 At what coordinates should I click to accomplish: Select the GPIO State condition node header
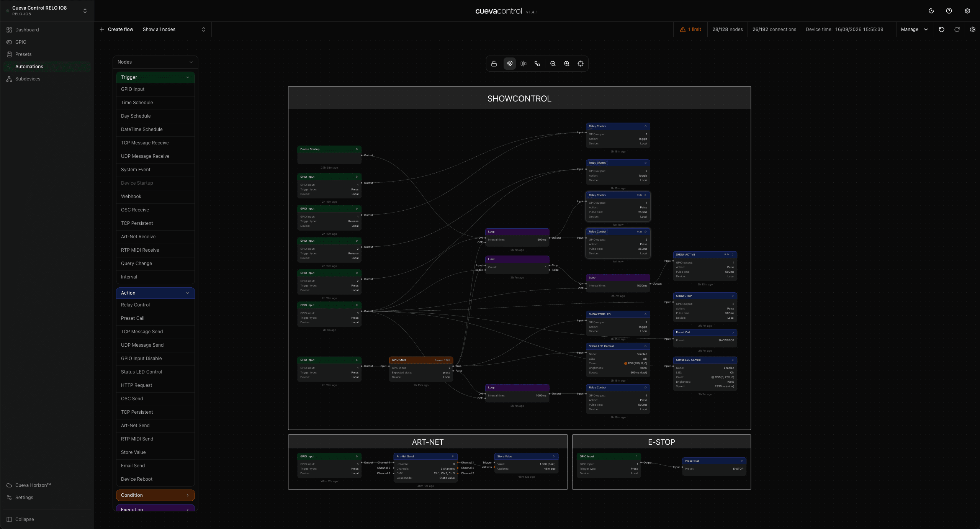tap(421, 360)
